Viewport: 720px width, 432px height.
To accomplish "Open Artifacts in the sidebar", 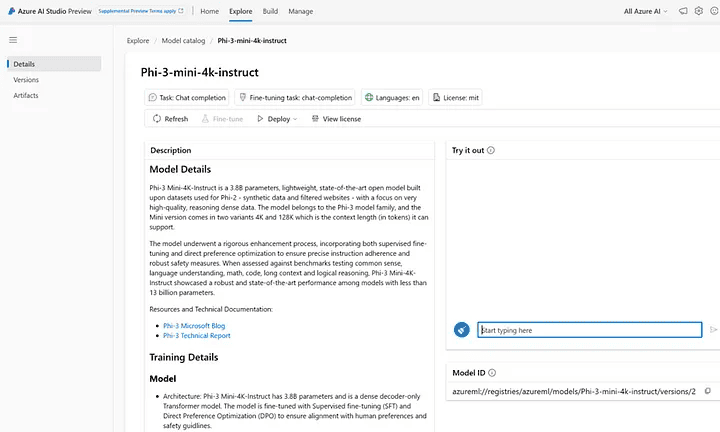I will click(26, 95).
